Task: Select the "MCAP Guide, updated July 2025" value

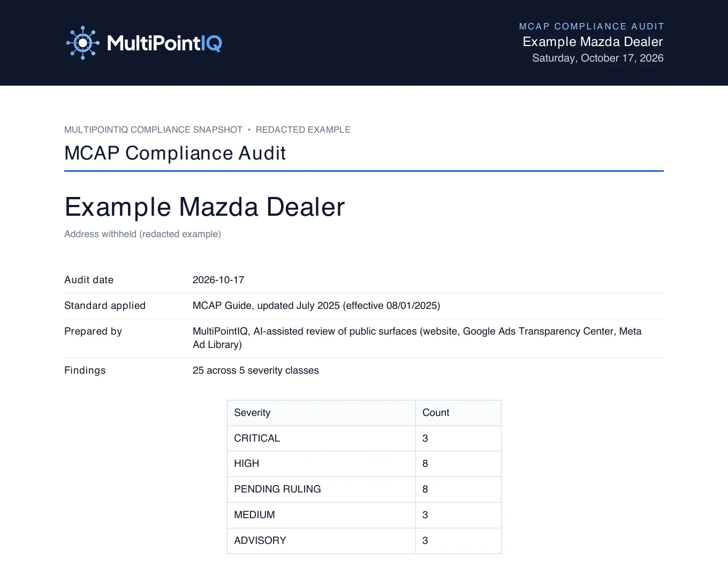Action: [316, 306]
